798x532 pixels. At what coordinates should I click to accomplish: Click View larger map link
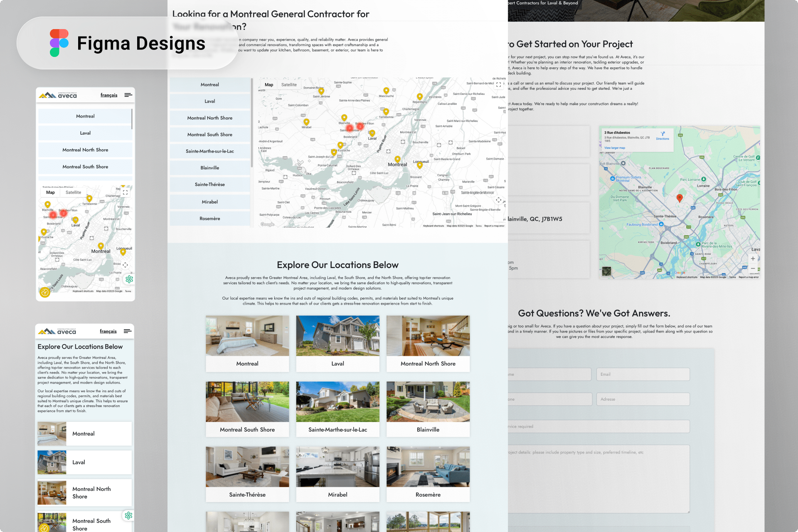pos(614,148)
